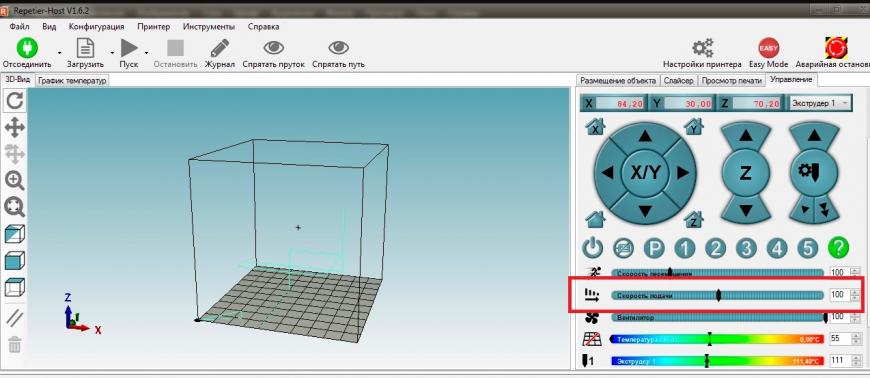The width and height of the screenshot is (870, 378).
Task: Switch to График температур tab
Action: point(72,81)
